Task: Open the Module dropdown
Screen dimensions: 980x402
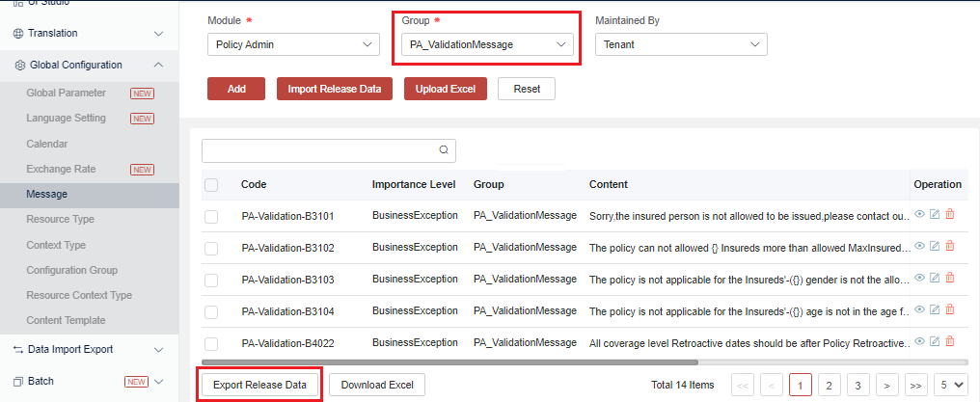Action: (293, 44)
